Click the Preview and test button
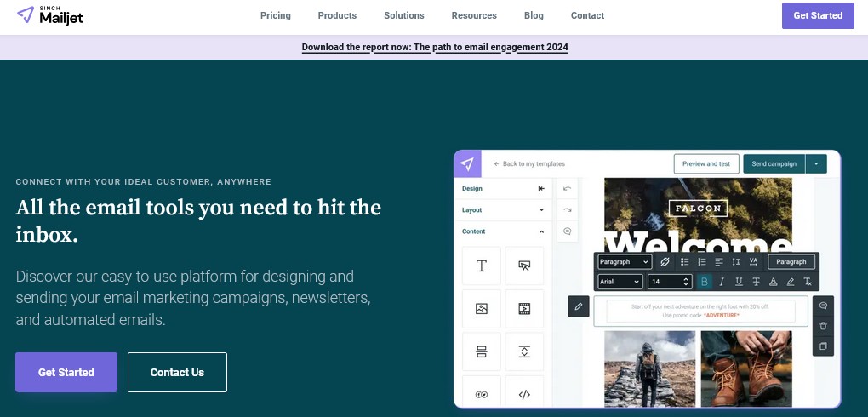The height and width of the screenshot is (417, 868). [706, 164]
